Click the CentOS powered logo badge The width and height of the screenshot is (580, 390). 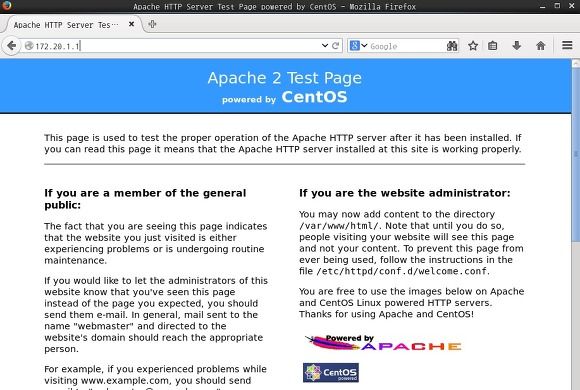coord(331,372)
